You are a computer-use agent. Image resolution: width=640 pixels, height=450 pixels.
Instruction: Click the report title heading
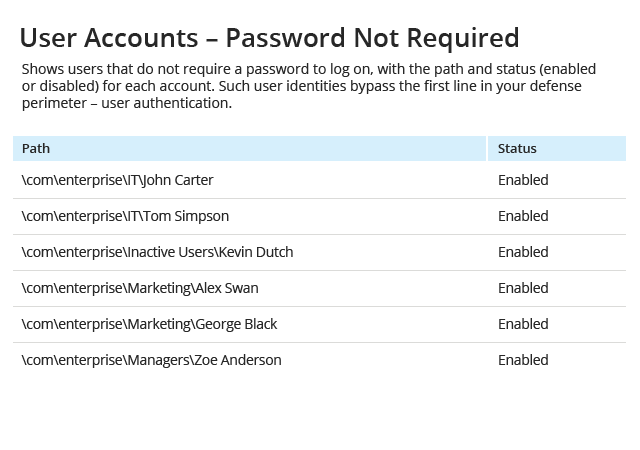(x=269, y=38)
